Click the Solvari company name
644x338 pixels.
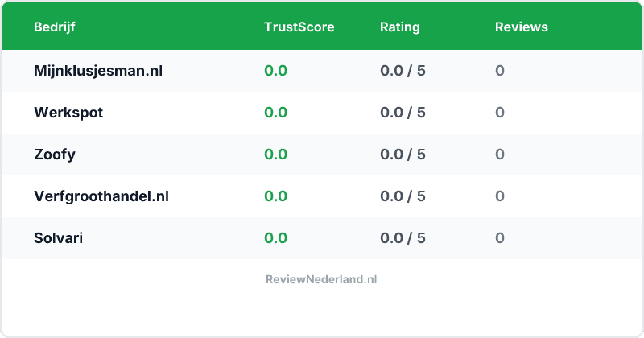pos(58,238)
